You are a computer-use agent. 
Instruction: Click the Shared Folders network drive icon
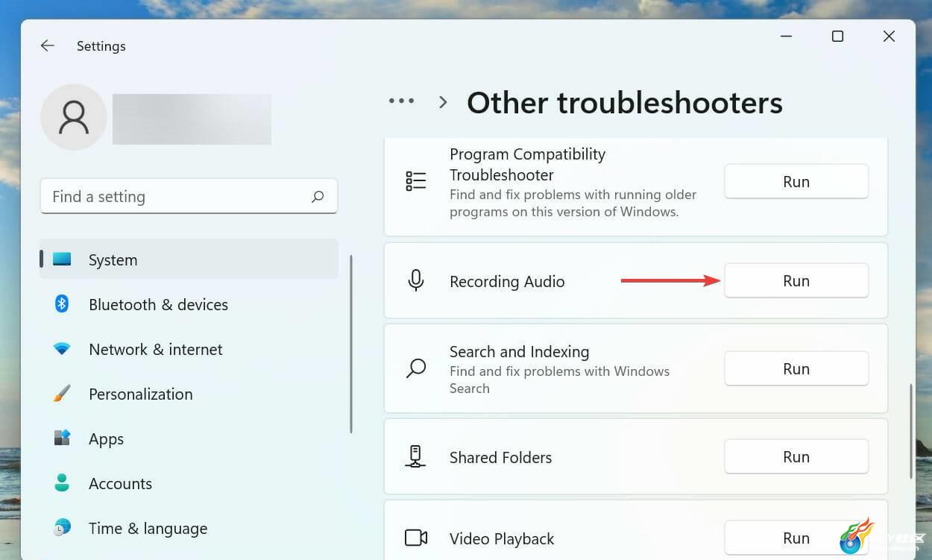(416, 456)
